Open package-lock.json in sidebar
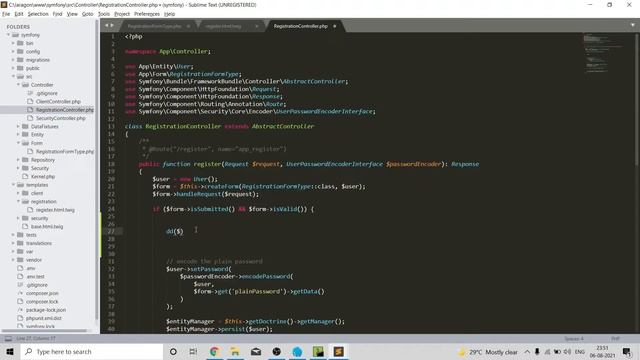 tap(46, 310)
